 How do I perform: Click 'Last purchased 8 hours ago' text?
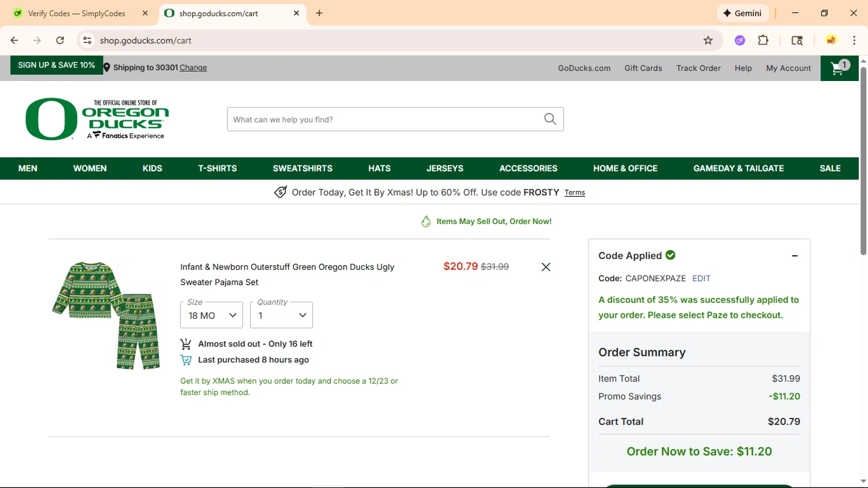pyautogui.click(x=253, y=359)
